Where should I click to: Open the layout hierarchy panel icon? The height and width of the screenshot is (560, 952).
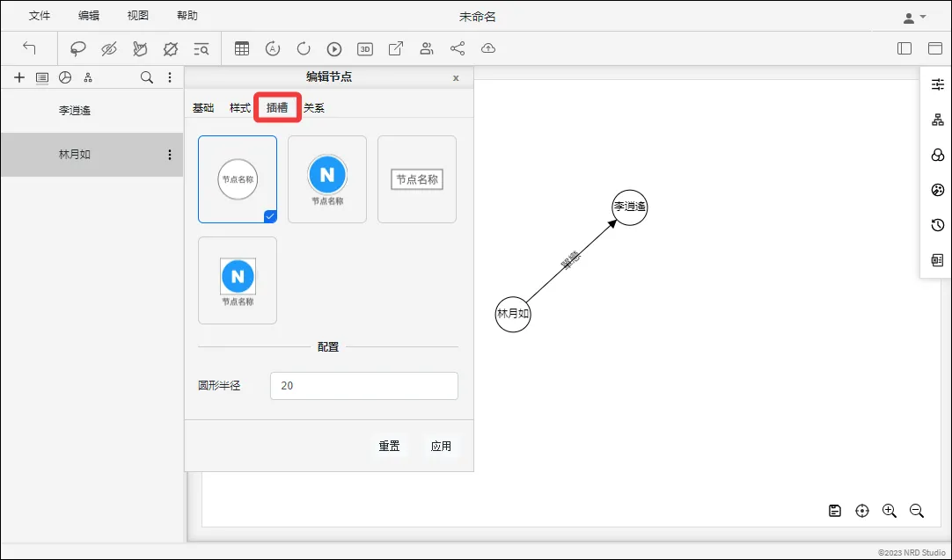click(x=937, y=120)
